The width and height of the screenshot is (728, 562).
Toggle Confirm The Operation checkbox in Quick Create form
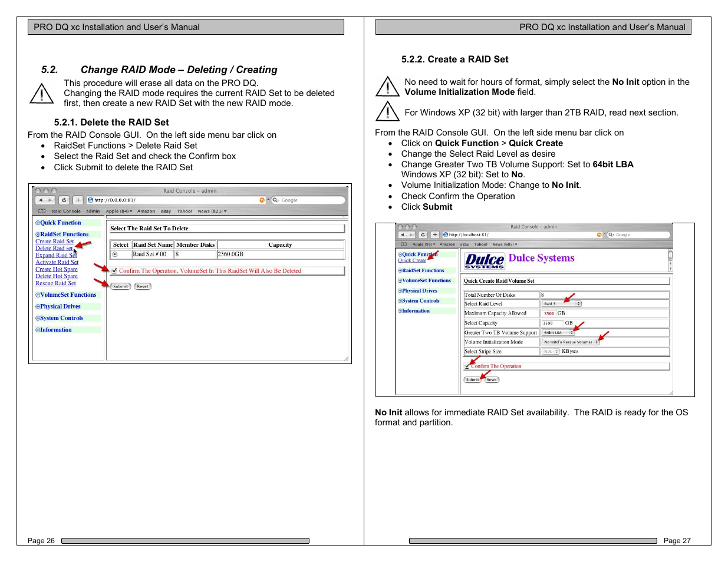coord(467,366)
